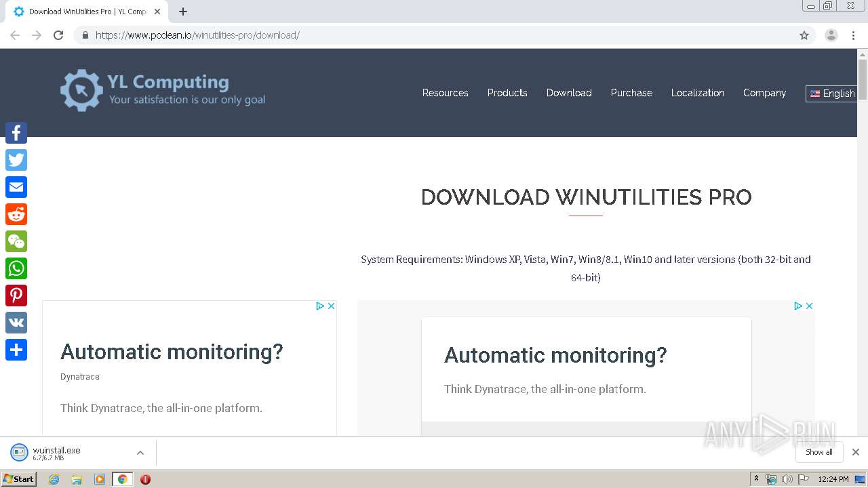Click the 'Your satisfaction is our only goal' tagline

[x=187, y=100]
